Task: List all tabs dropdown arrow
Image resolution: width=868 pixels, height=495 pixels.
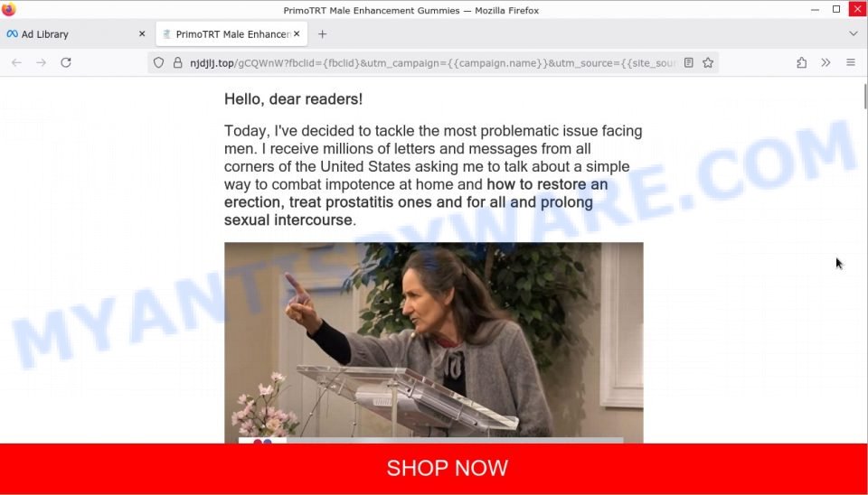Action: [x=853, y=33]
